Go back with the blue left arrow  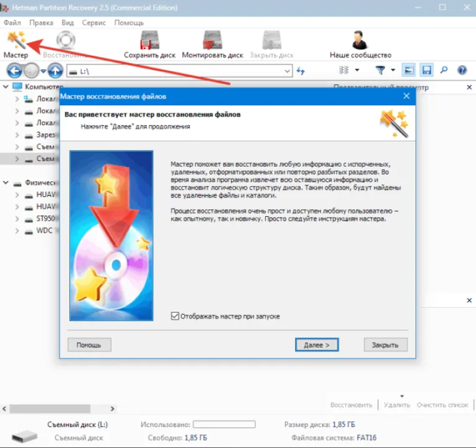point(14,71)
